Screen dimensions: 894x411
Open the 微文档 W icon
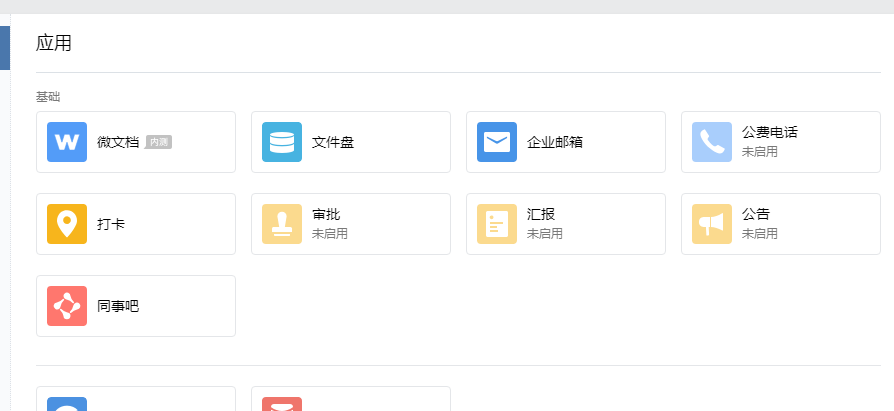coord(67,142)
